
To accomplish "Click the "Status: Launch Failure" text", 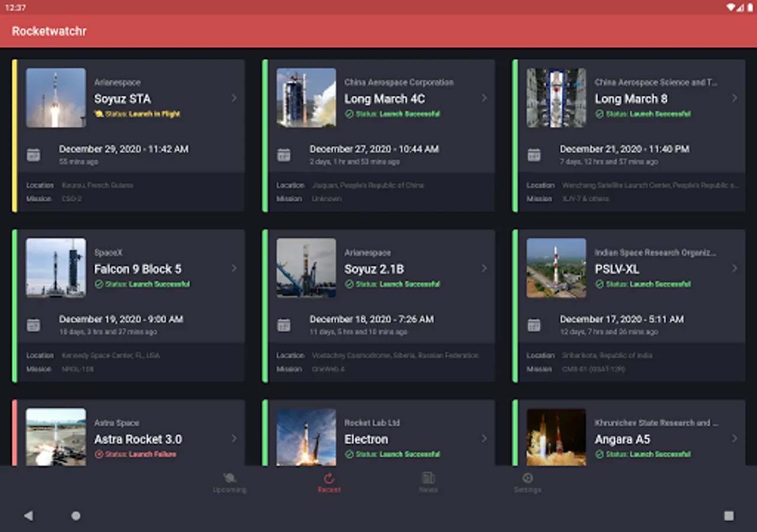I will point(141,455).
